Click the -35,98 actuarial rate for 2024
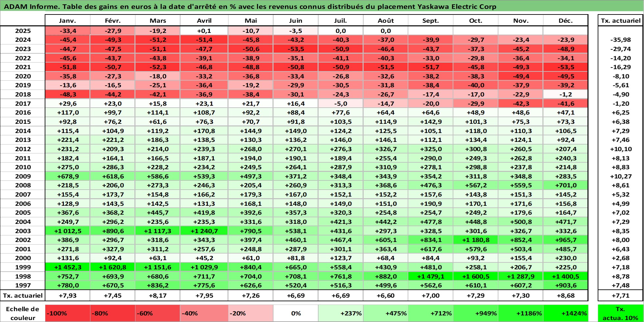Screen dimensions: 644x322 click(x=620, y=40)
